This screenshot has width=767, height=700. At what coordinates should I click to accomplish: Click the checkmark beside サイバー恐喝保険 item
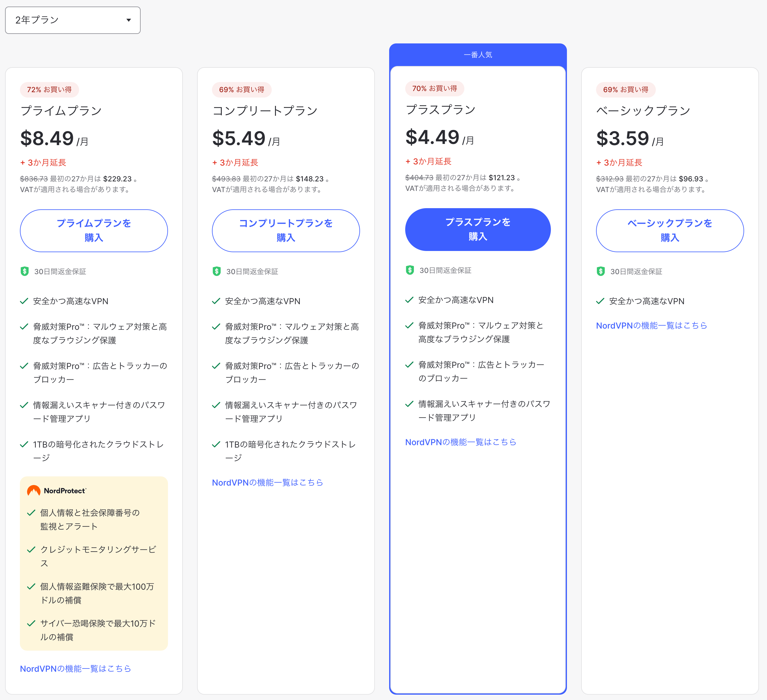[31, 623]
